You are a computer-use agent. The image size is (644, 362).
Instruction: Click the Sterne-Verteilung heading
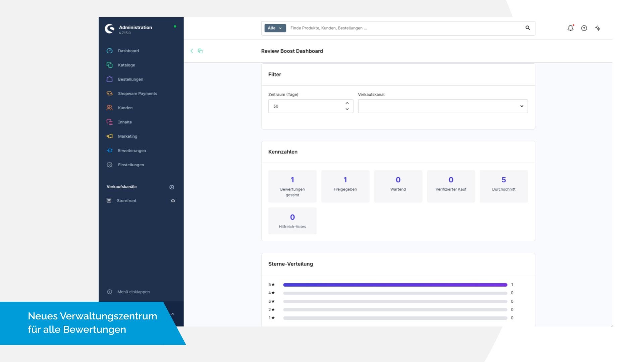tap(290, 264)
